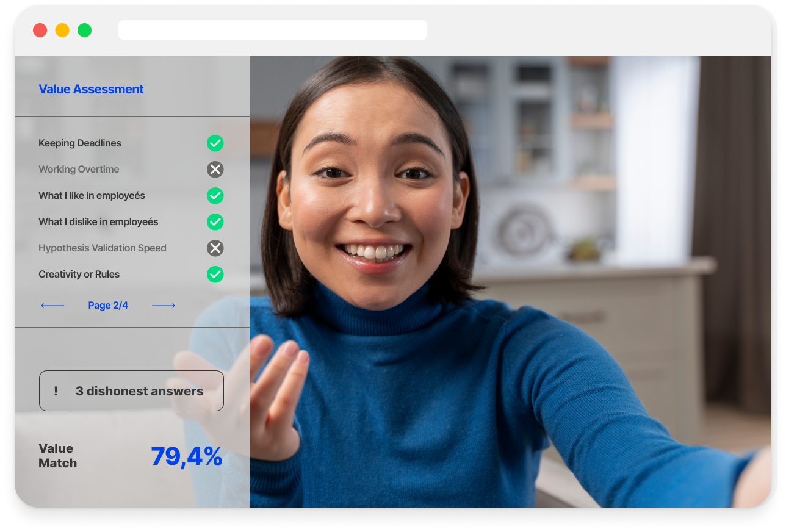Close the window with the red button

(x=40, y=30)
